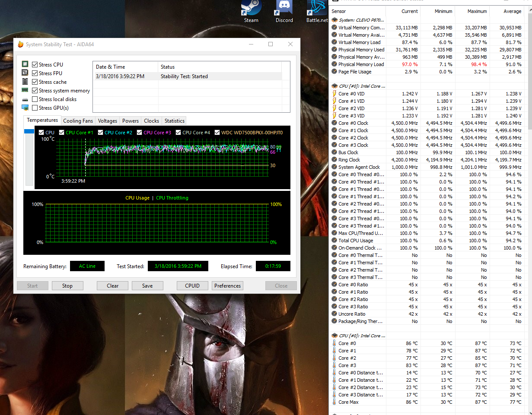Click the Save button
The width and height of the screenshot is (532, 415).
[147, 285]
